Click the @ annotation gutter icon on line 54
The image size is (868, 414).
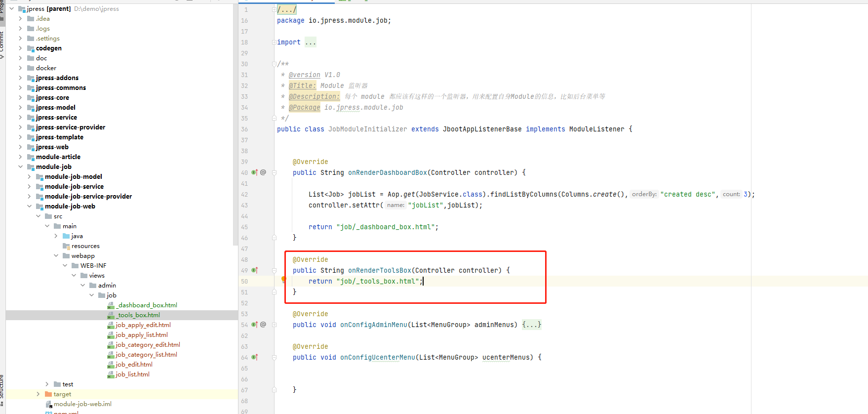point(263,325)
